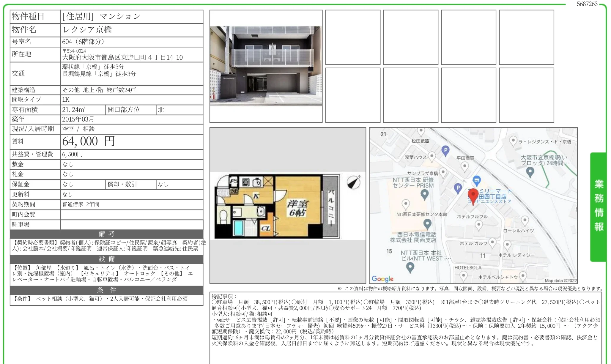The height and width of the screenshot is (364, 611).
Task: Open the 1K floor plan image
Action: click(277, 206)
